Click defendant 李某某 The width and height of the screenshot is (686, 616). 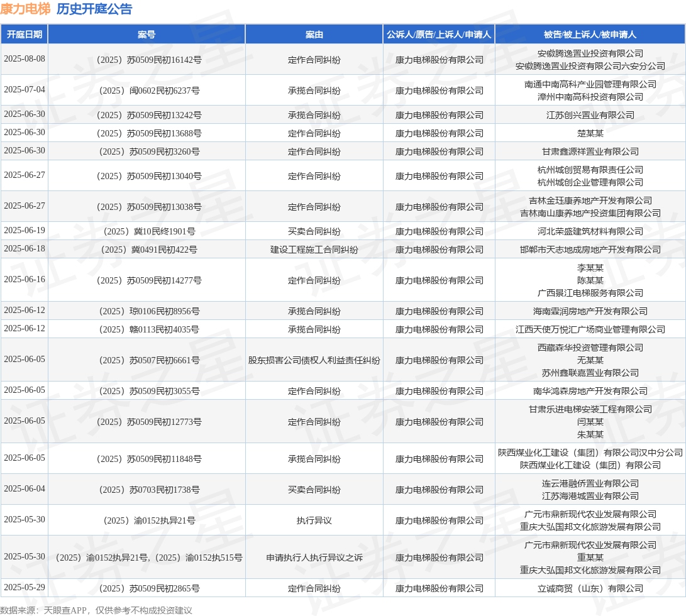[x=590, y=268]
